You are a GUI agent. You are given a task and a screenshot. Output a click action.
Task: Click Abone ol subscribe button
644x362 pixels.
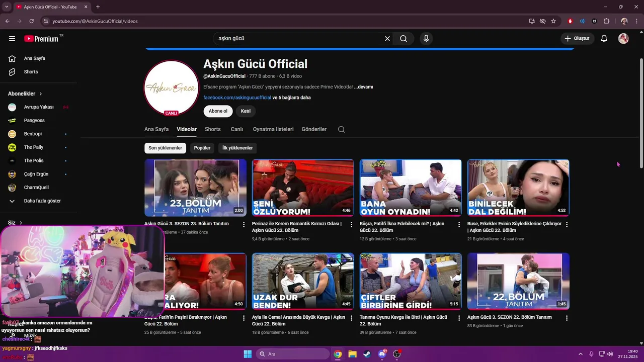coord(218,111)
